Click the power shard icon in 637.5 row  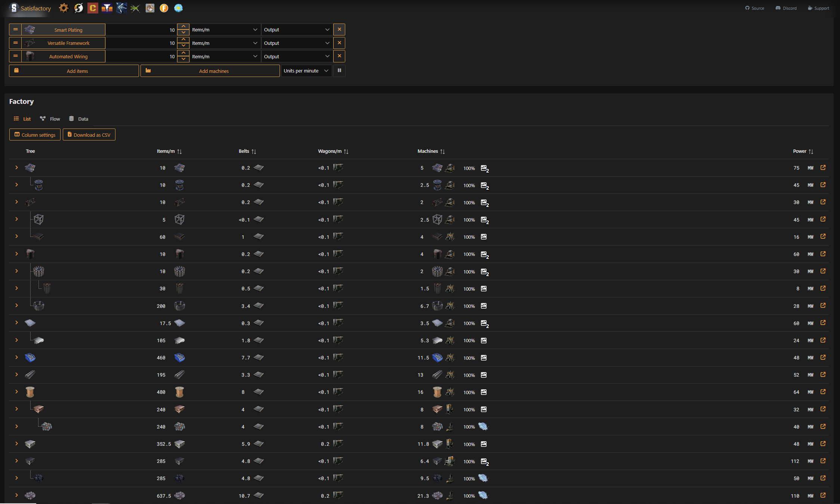click(x=483, y=495)
